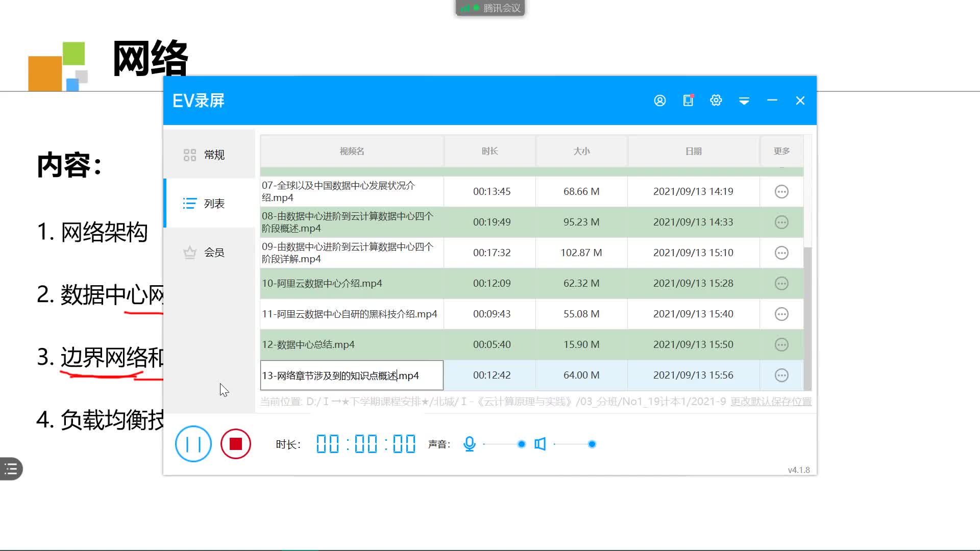Pause the recording
980x551 pixels.
coord(193,444)
